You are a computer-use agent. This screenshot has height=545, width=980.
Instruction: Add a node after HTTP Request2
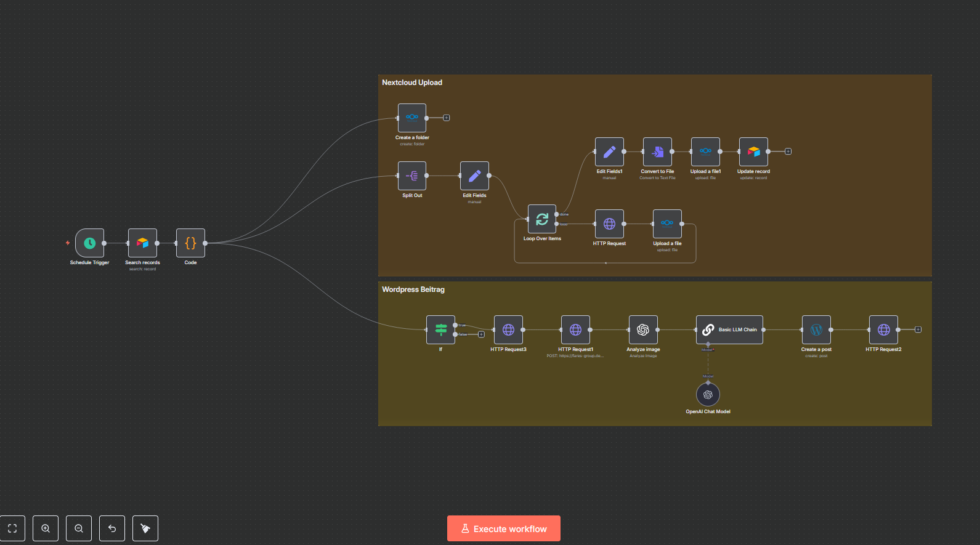pyautogui.click(x=918, y=329)
